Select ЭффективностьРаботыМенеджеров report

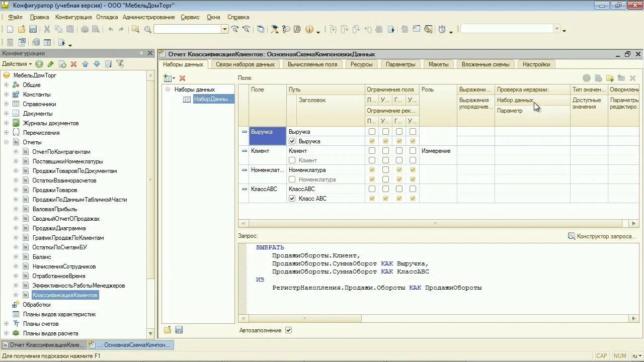[78, 286]
